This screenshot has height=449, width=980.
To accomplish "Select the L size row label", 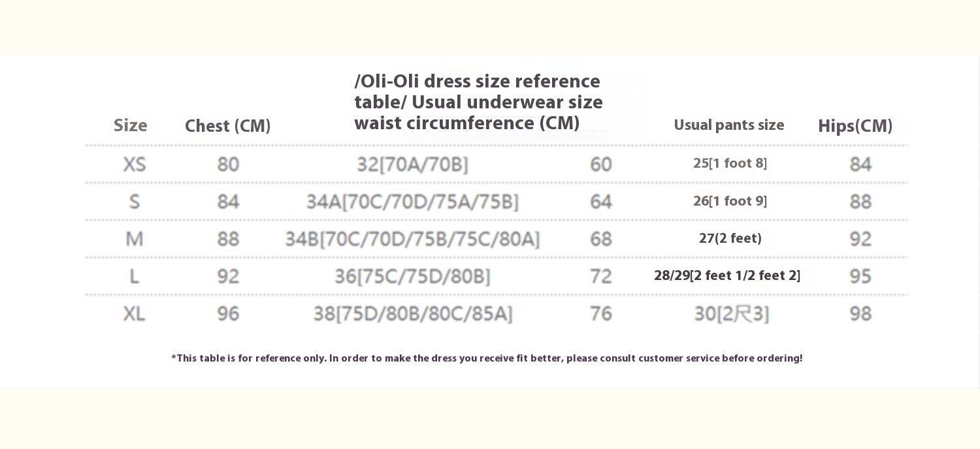I will tap(135, 277).
